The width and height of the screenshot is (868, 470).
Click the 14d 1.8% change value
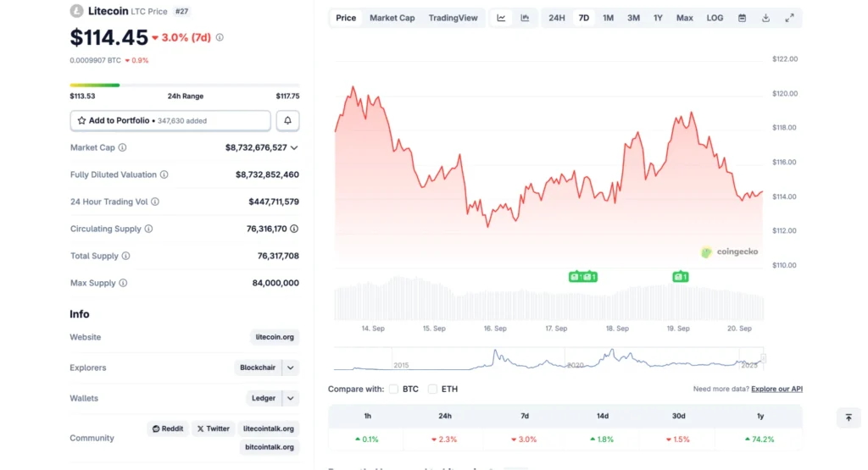click(x=602, y=440)
